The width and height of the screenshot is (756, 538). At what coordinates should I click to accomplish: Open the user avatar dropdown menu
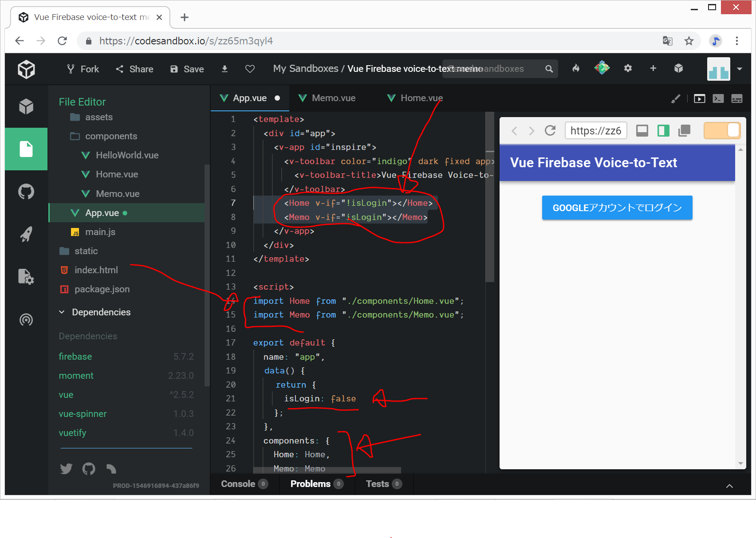pyautogui.click(x=739, y=69)
